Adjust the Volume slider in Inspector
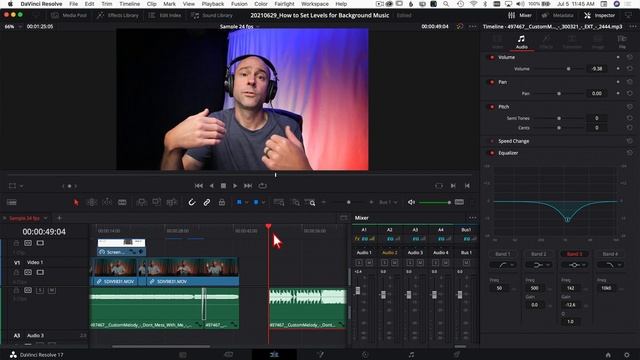This screenshot has height=360, width=640. [x=559, y=69]
